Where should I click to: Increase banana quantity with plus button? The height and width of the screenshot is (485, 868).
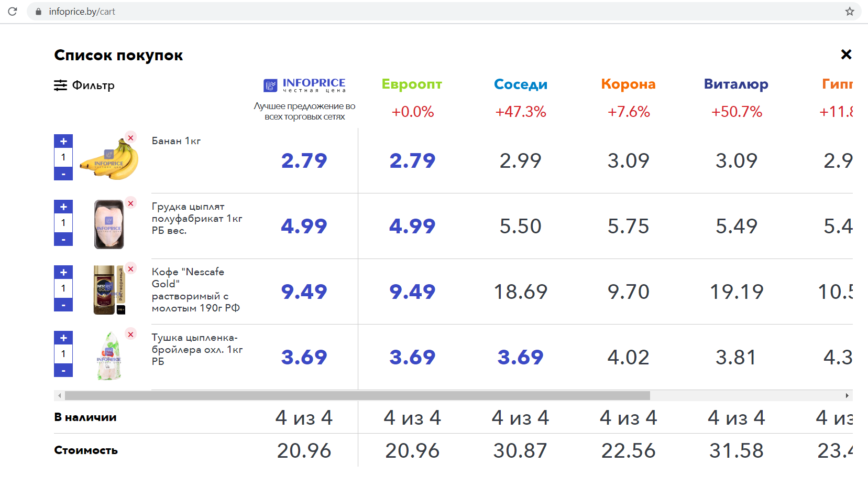coord(63,141)
